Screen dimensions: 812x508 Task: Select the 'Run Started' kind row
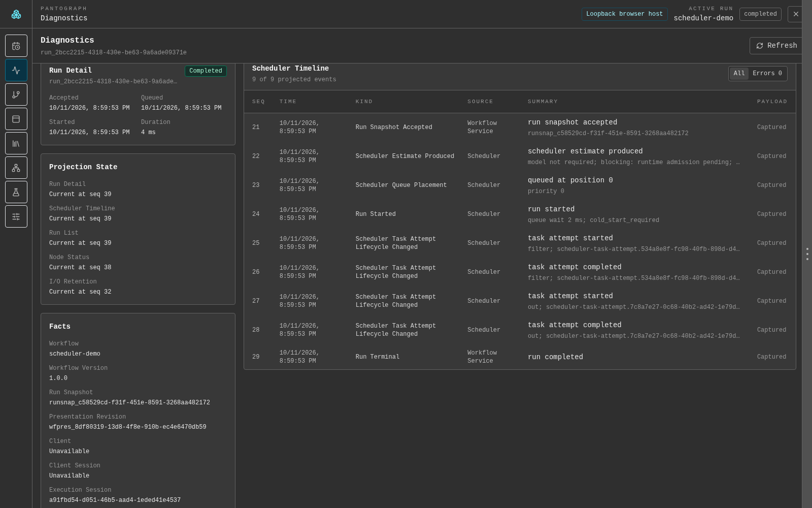[x=520, y=214]
